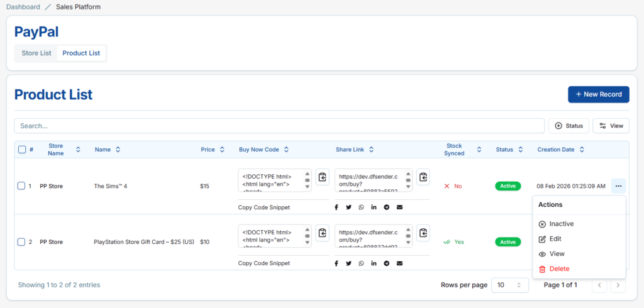Screen dimensions: 644x308
Task: Select the PlayStation Gift Card row checkbox
Action: click(x=21, y=242)
